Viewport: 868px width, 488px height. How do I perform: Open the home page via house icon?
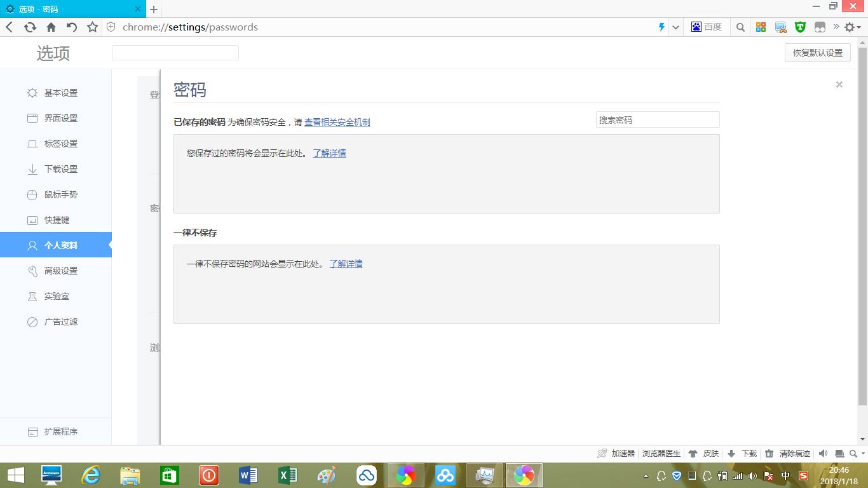(51, 27)
